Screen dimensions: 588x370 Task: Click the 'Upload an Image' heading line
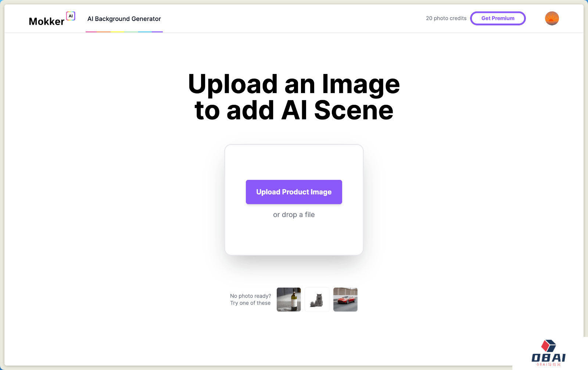294,84
